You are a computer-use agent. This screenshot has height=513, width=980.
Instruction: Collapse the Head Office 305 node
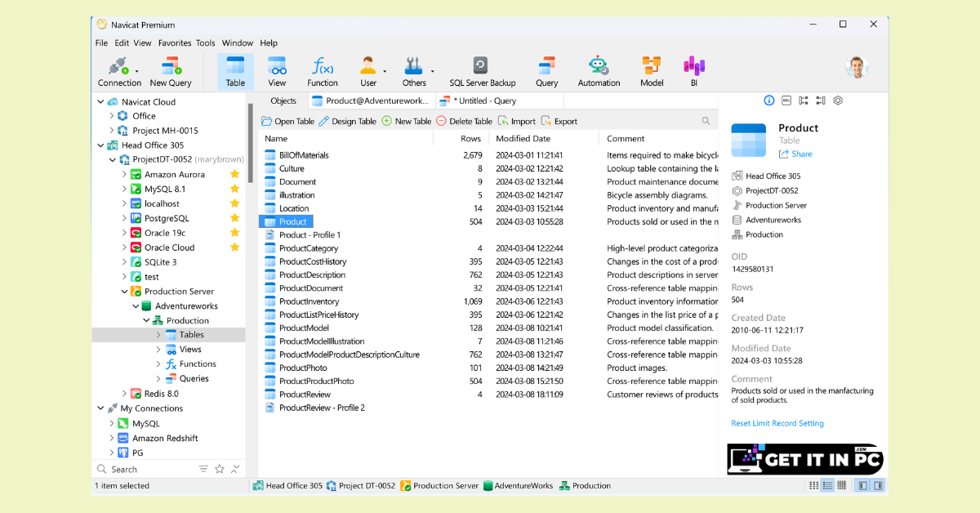tap(100, 145)
